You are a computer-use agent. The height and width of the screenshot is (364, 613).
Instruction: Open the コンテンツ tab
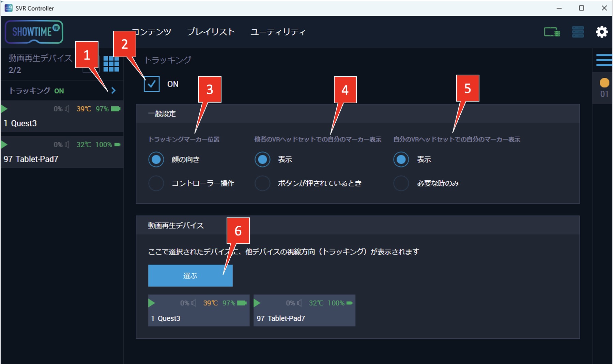pyautogui.click(x=151, y=32)
